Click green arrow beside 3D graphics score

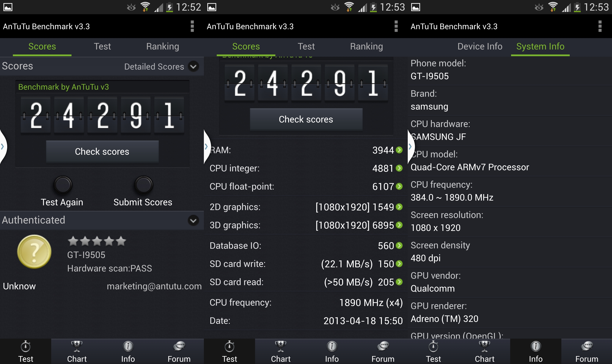tap(399, 225)
